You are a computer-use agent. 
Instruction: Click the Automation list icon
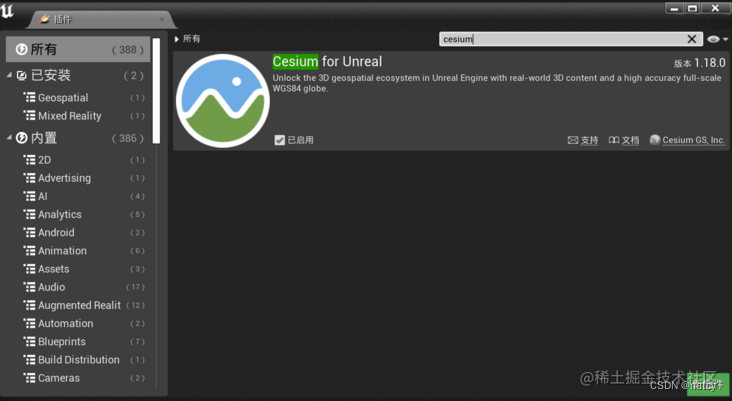click(x=29, y=323)
